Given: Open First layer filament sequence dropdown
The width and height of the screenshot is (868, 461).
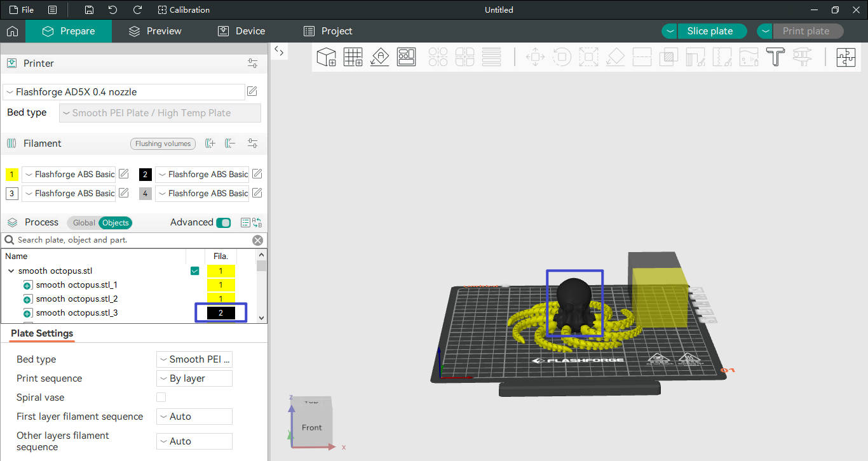Looking at the screenshot, I should tap(194, 417).
